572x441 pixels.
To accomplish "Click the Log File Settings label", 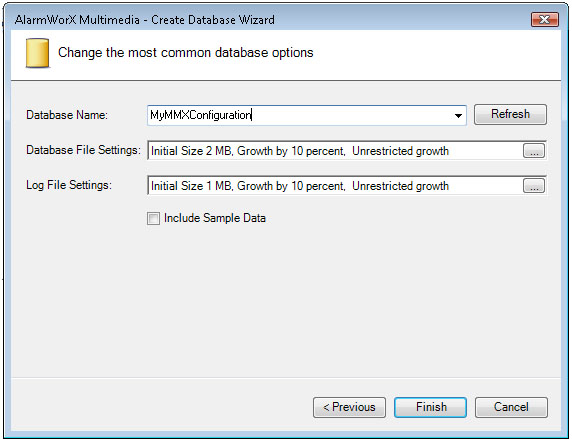I will 69,185.
